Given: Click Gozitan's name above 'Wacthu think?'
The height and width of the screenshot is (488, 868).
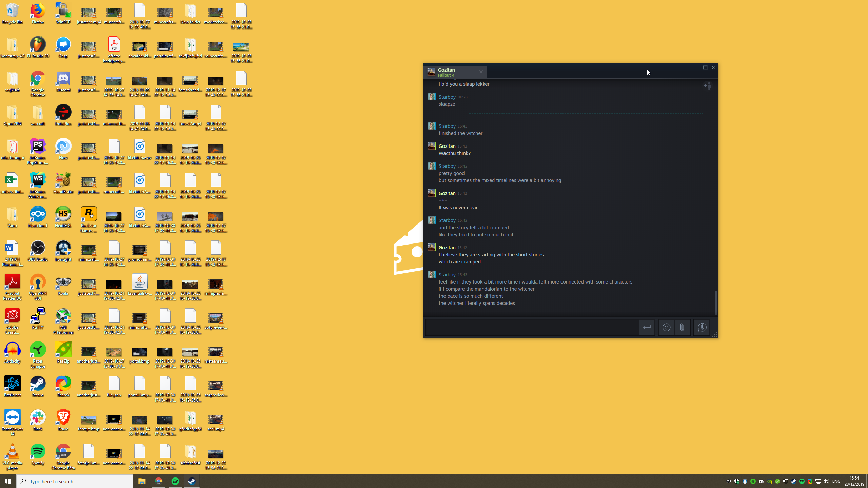Looking at the screenshot, I should [447, 146].
